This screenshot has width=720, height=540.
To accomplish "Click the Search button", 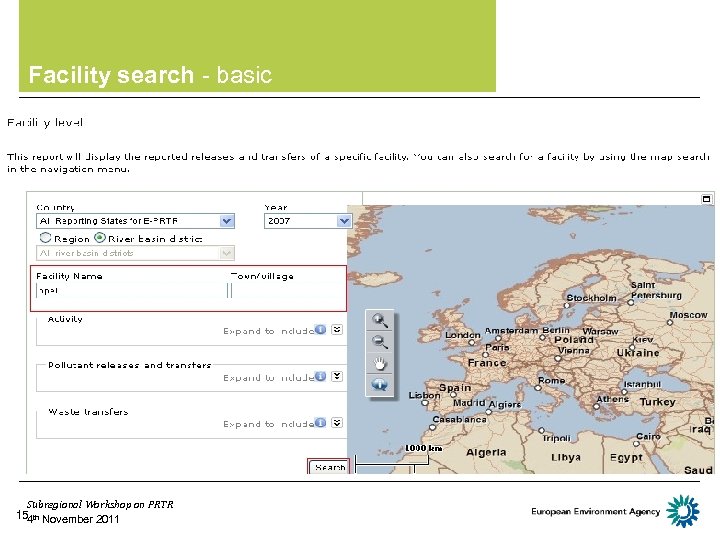I will point(329,467).
